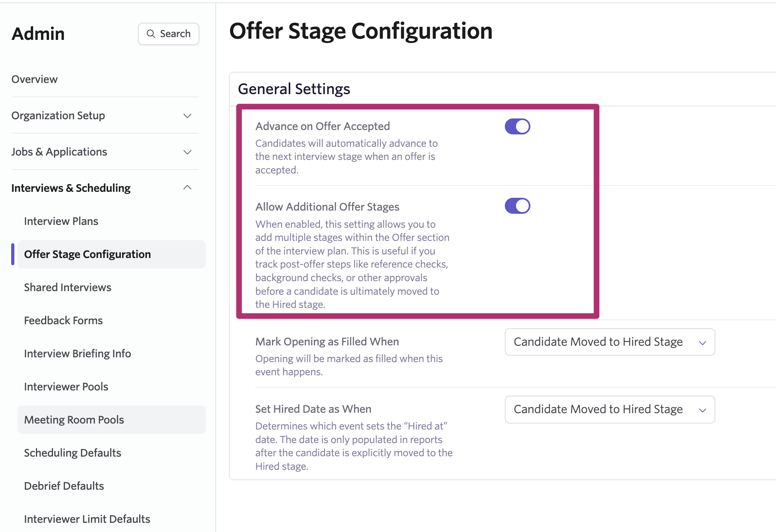The width and height of the screenshot is (776, 532).
Task: Select Offer Stage Configuration in sidebar
Action: coord(87,254)
